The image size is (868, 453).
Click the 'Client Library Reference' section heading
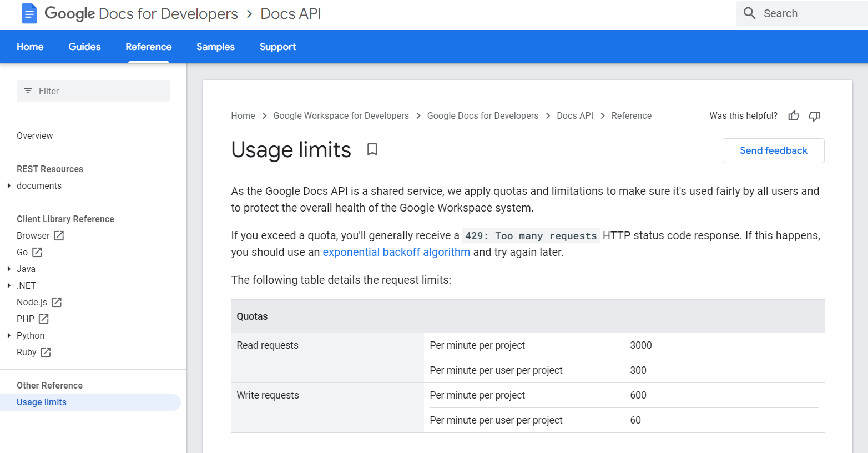65,219
